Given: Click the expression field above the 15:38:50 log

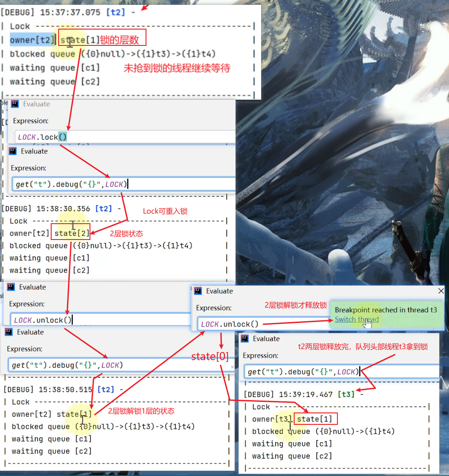Looking at the screenshot, I should point(119,365).
